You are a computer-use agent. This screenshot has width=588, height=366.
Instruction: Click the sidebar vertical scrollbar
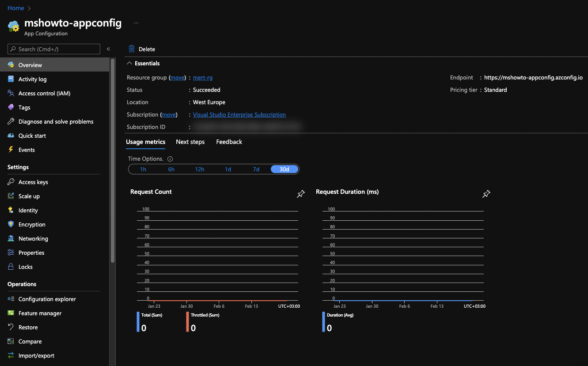click(113, 161)
